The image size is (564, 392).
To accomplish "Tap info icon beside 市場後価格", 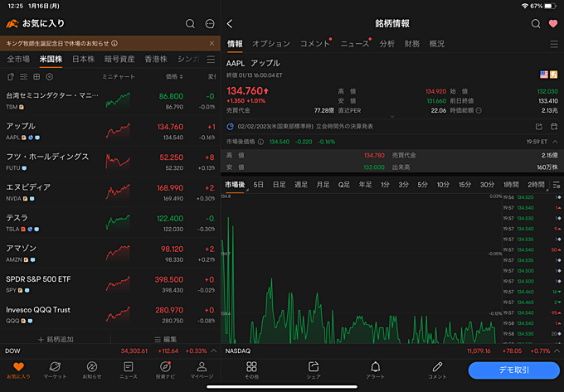I will tap(260, 142).
